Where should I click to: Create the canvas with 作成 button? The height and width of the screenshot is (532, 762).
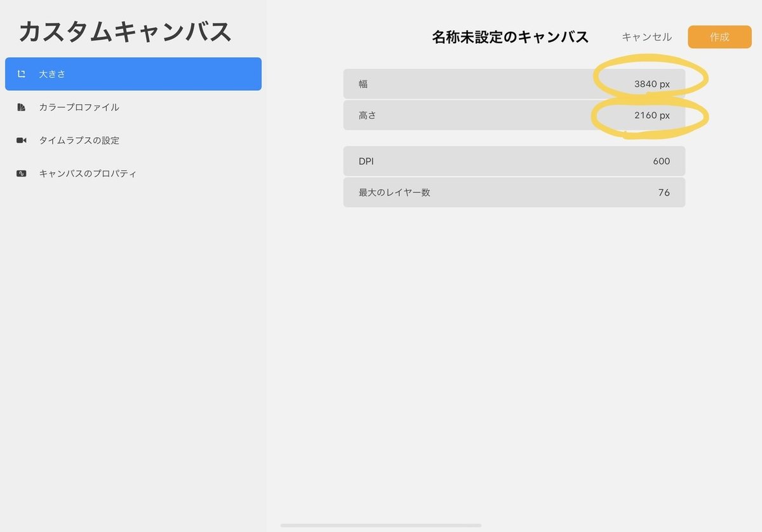click(x=719, y=37)
